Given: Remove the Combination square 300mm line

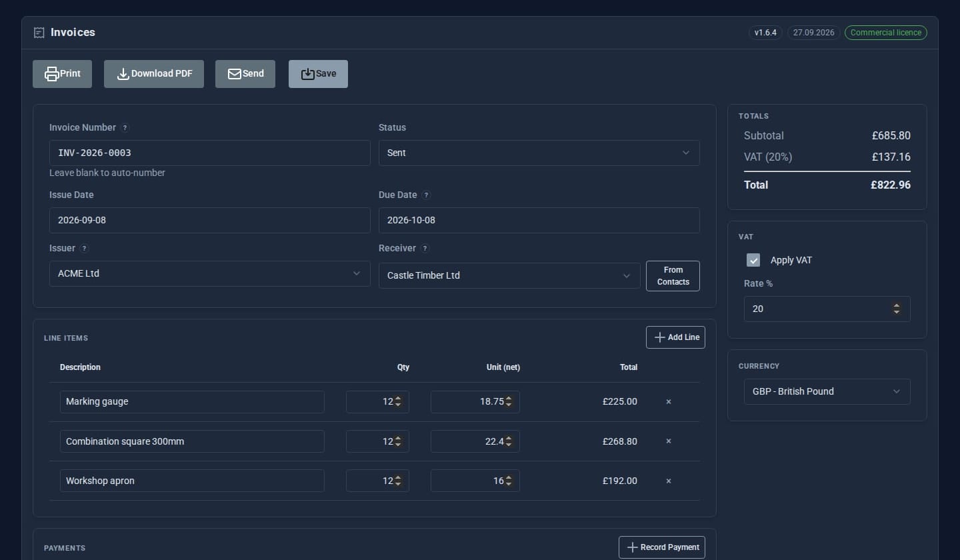Looking at the screenshot, I should 669,441.
